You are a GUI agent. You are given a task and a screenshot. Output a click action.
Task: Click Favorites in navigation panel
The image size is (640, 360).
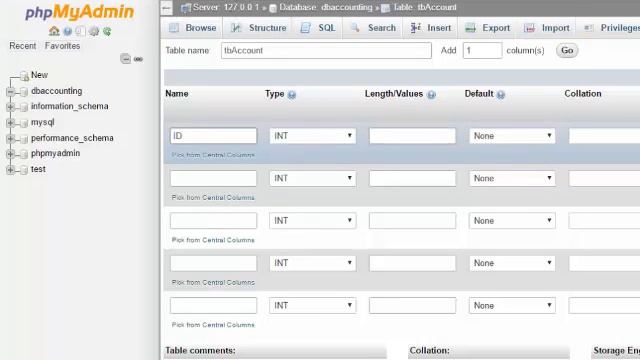[62, 46]
